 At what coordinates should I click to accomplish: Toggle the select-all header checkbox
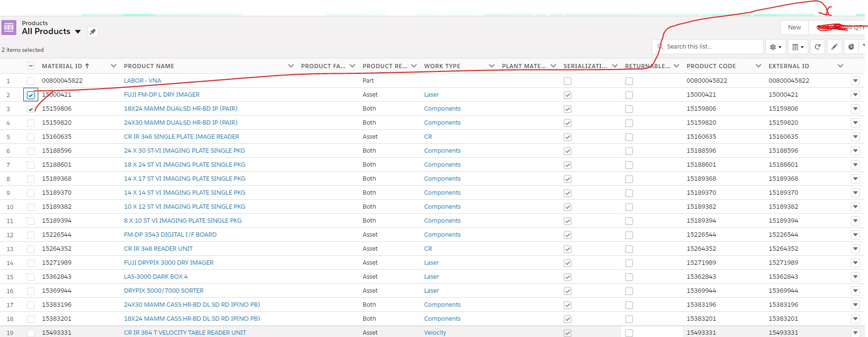coord(31,66)
